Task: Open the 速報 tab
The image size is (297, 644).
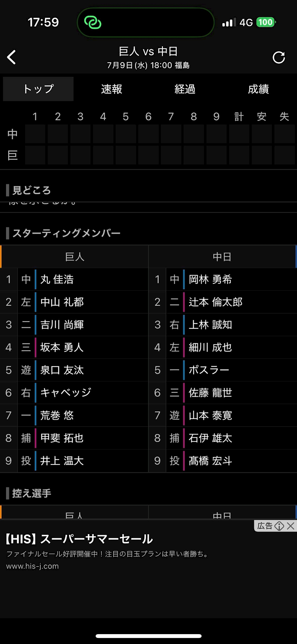Action: point(111,89)
